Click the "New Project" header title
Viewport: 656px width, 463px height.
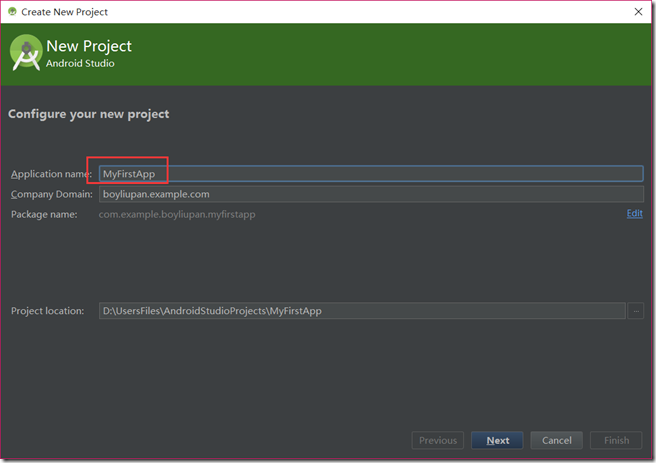point(89,46)
